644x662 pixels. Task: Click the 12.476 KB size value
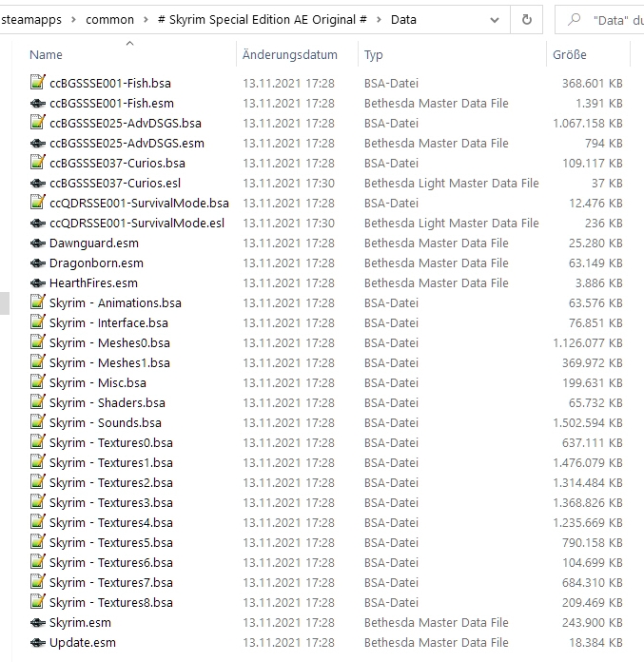point(595,204)
